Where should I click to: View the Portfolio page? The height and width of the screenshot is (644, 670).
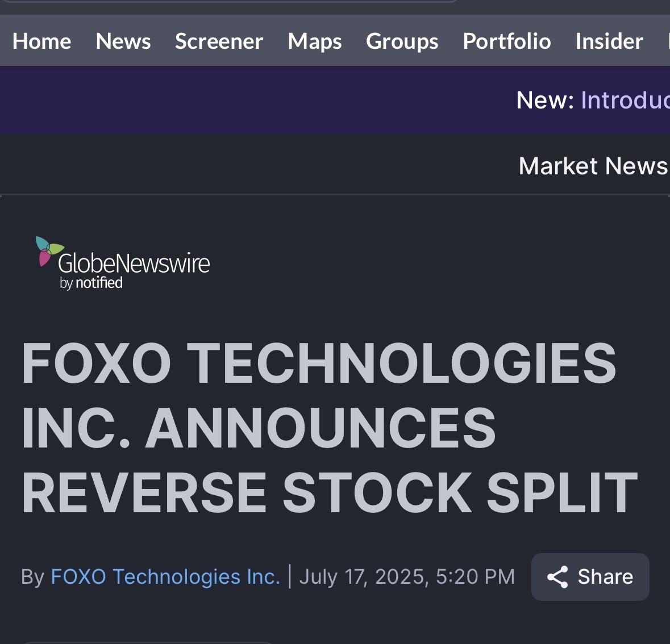tap(507, 41)
